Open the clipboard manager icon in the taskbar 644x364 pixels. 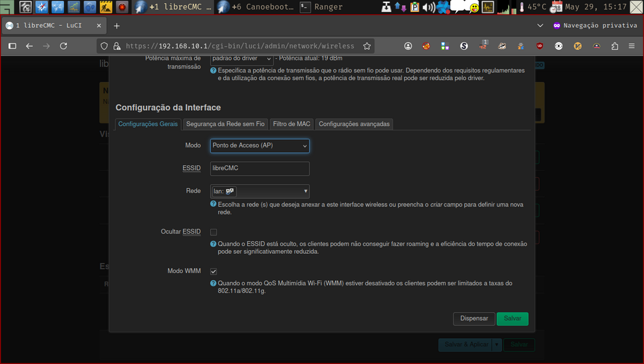click(x=414, y=7)
